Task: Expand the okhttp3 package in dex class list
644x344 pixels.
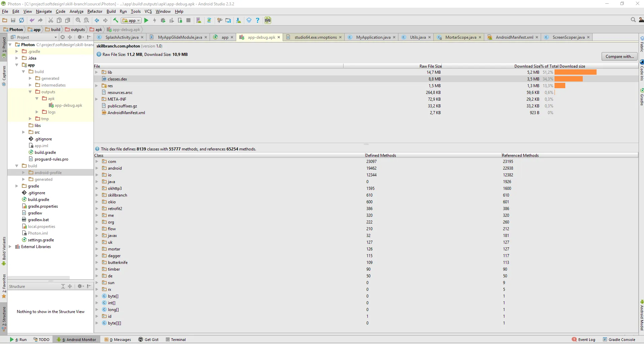Action: (97, 188)
